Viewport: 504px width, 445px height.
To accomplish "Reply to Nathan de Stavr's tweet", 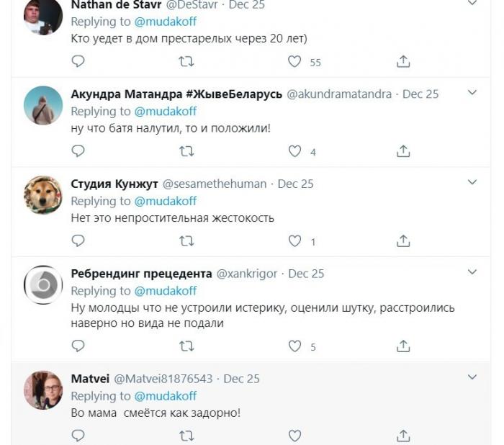I will (78, 62).
